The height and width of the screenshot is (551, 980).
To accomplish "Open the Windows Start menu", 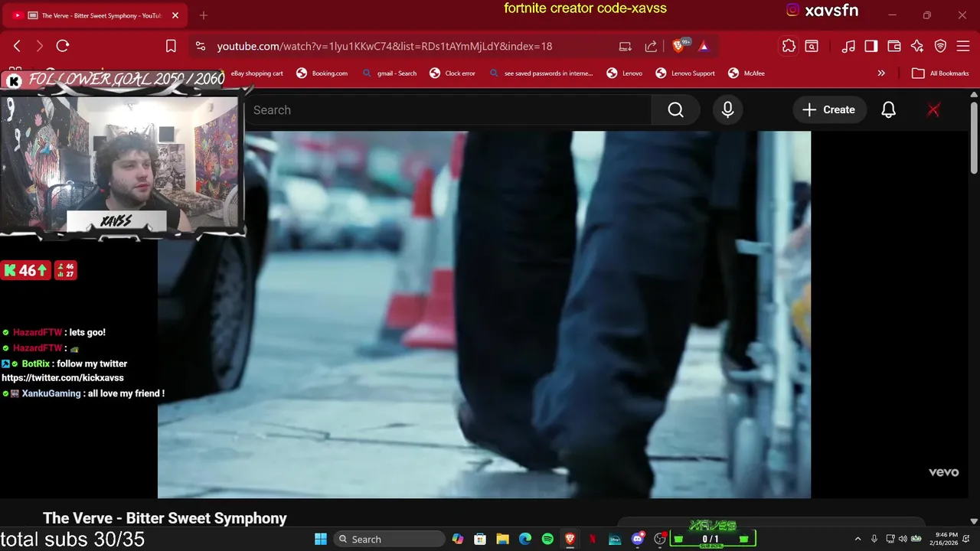I will [x=321, y=539].
